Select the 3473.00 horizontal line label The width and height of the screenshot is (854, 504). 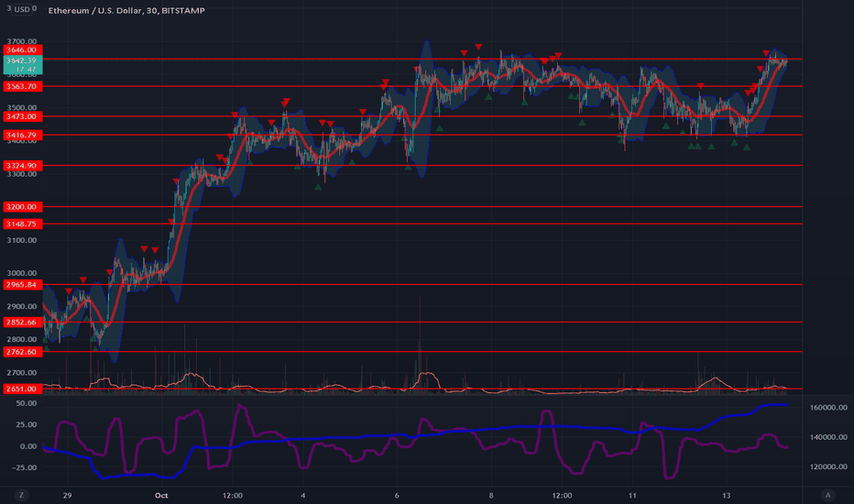(x=22, y=116)
